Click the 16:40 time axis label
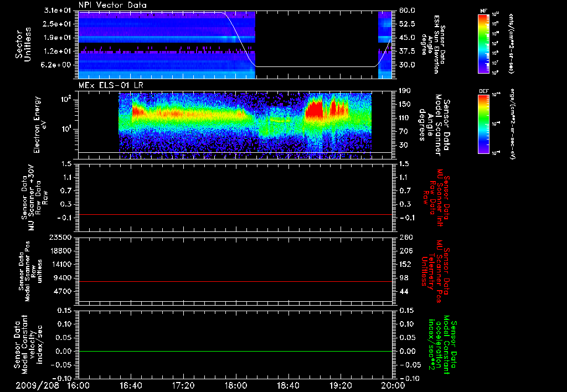The width and height of the screenshot is (567, 392). [131, 385]
